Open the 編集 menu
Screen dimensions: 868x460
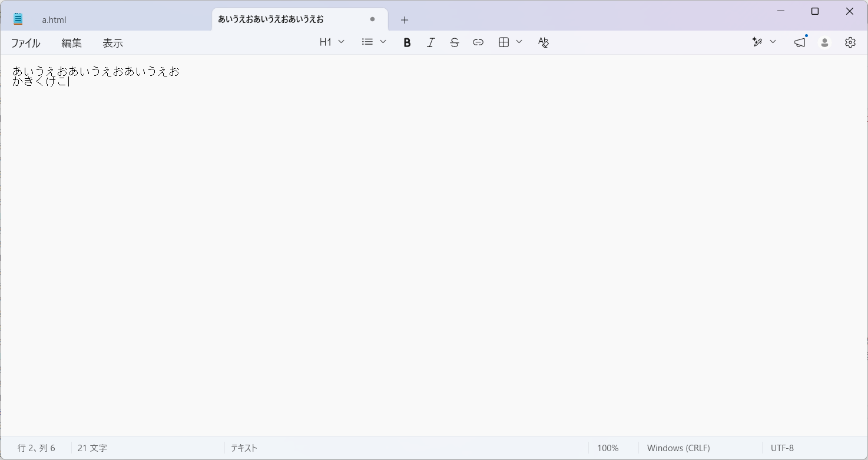pyautogui.click(x=72, y=43)
